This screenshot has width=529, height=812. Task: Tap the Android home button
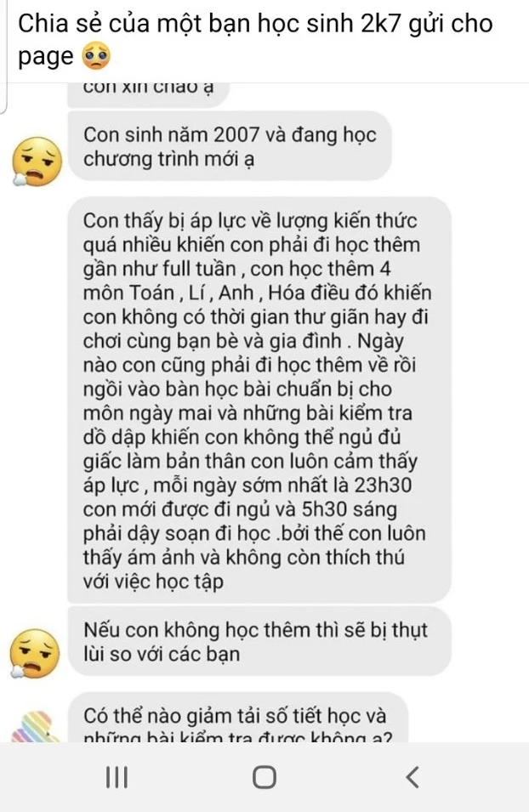(264, 777)
